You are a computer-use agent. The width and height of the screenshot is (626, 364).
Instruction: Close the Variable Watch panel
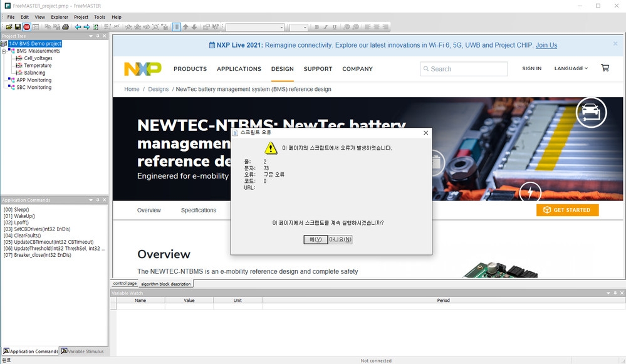coord(622,293)
